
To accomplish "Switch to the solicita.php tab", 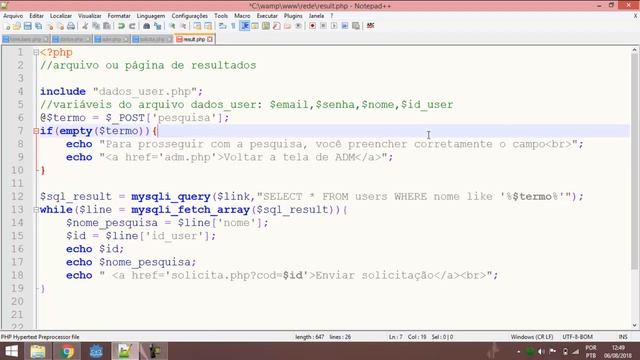I will point(152,39).
